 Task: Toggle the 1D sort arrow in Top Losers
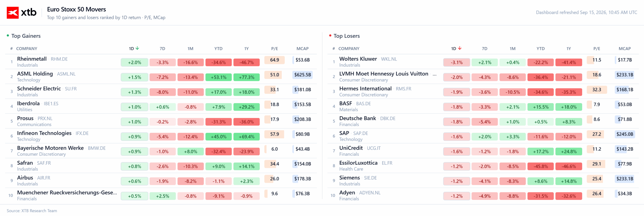point(460,48)
